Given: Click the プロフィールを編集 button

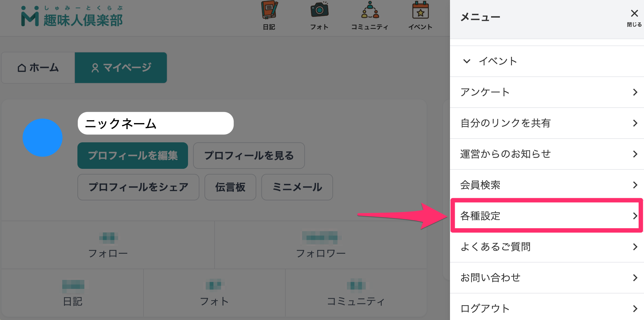Looking at the screenshot, I should [x=133, y=155].
